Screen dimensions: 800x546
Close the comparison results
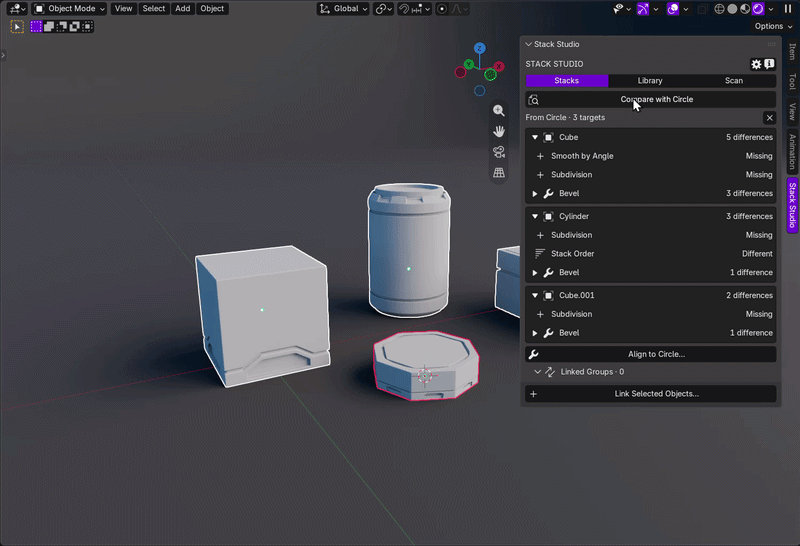[x=770, y=118]
